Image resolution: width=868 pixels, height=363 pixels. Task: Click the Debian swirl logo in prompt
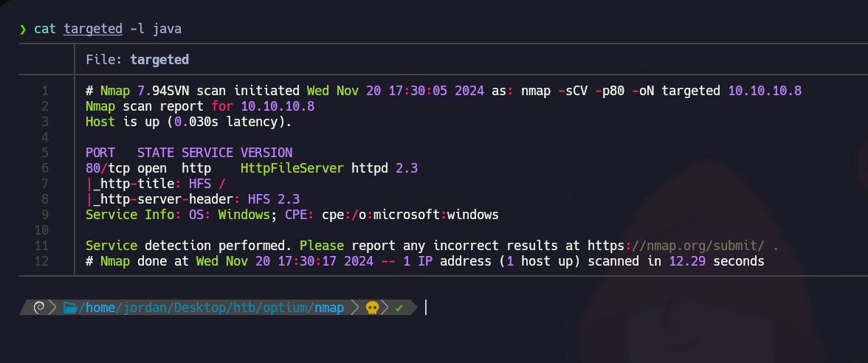coord(40,308)
